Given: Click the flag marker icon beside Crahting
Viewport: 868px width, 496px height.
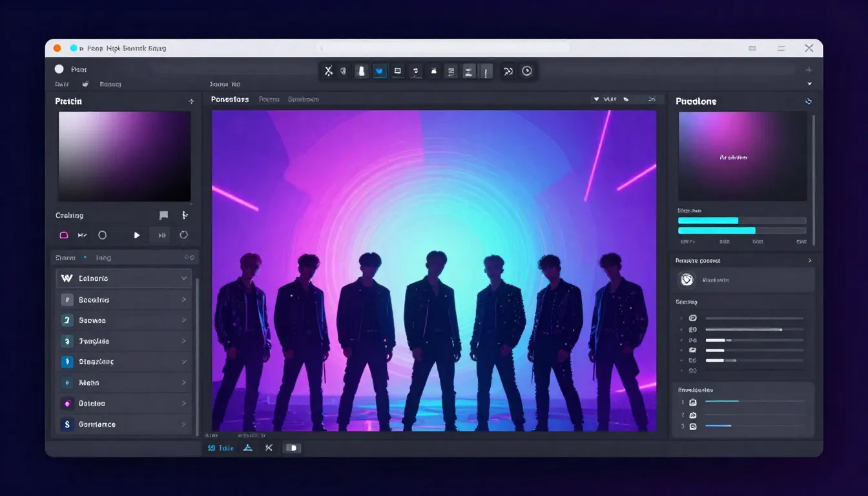Looking at the screenshot, I should (163, 216).
